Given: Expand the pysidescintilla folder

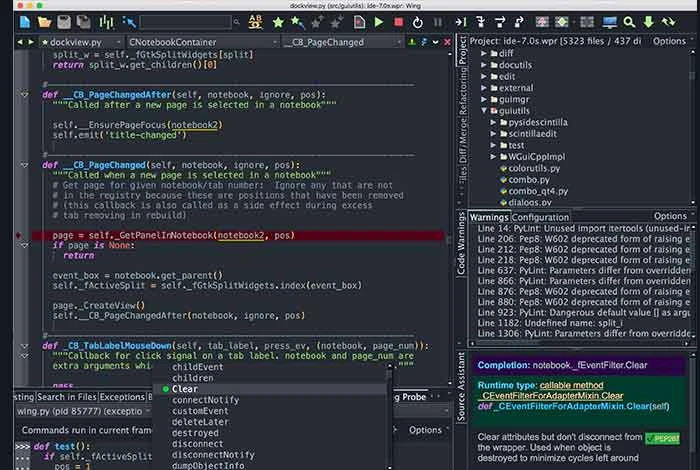Looking at the screenshot, I should pos(493,122).
